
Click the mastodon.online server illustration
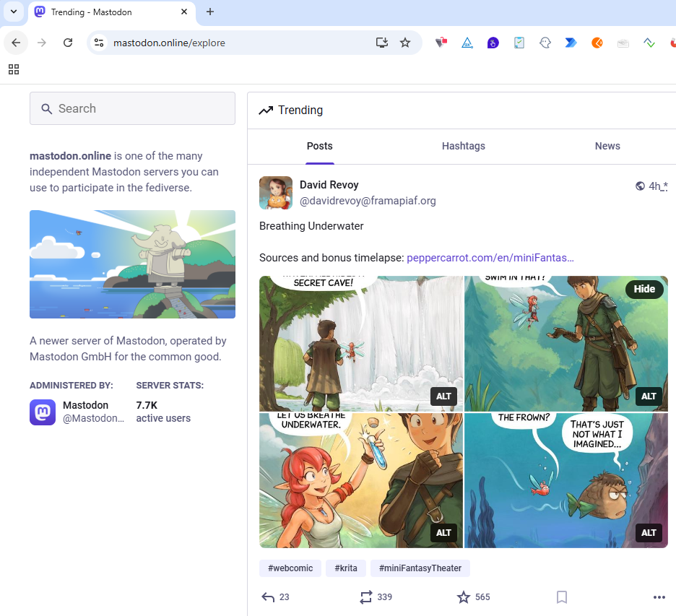click(x=132, y=264)
